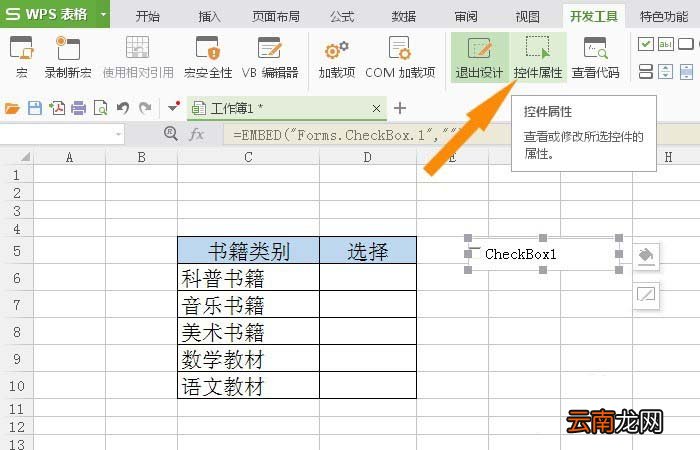Select the 音乐书籍 cell
Screen dimensions: 700x450
(x=249, y=304)
